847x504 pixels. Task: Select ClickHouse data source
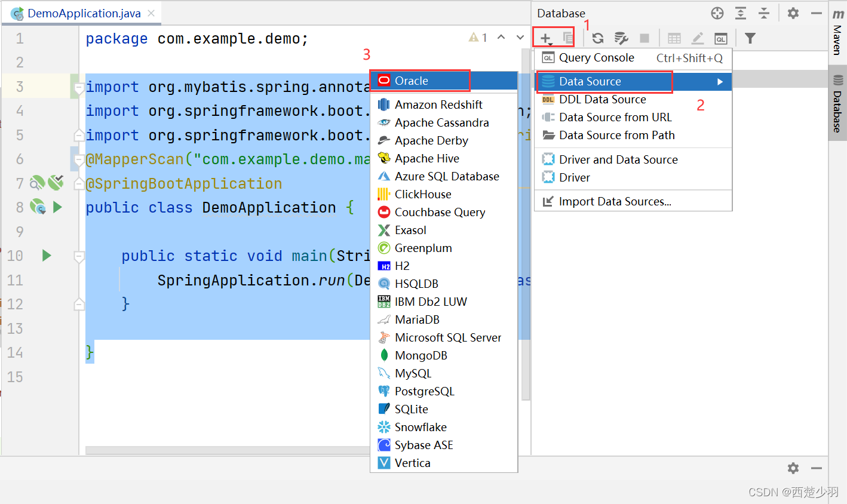click(444, 194)
